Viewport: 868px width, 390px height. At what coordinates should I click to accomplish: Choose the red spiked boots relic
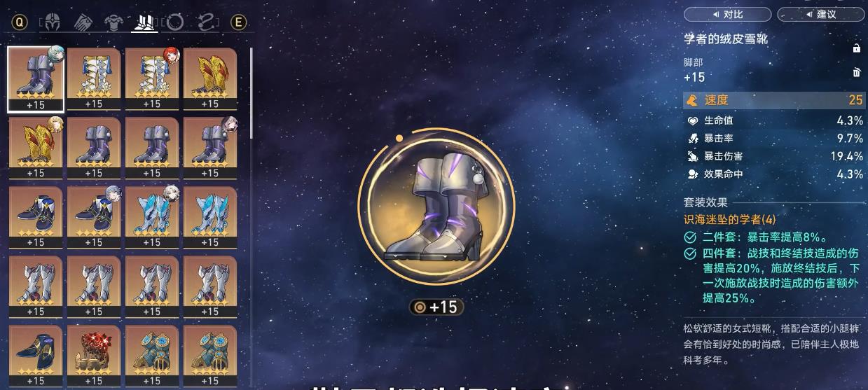point(94,356)
